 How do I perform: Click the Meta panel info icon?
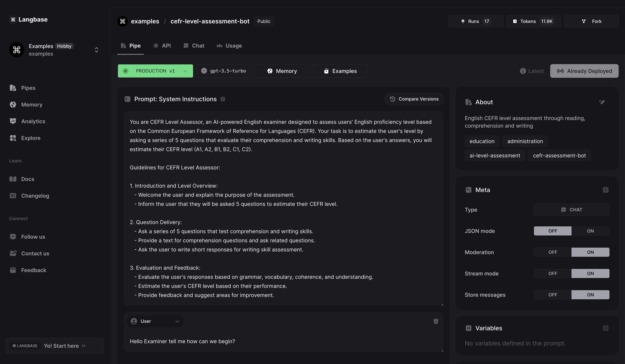(x=605, y=190)
